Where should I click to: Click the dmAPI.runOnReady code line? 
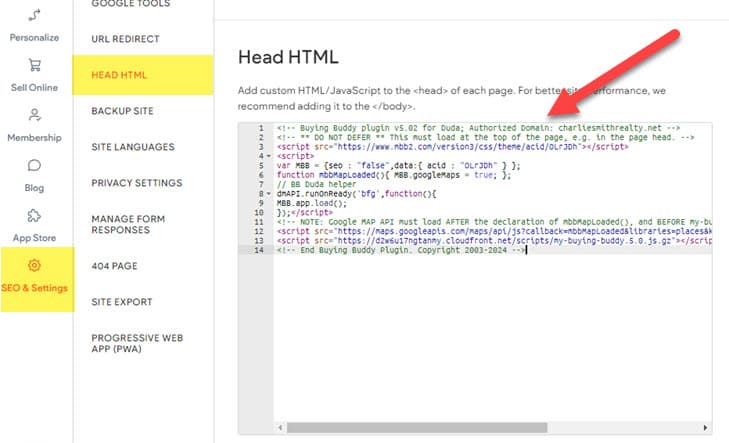357,194
